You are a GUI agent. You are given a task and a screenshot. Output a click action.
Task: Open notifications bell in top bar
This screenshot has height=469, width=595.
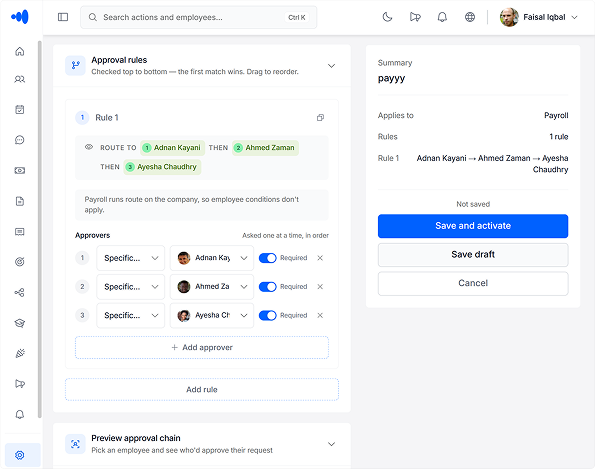442,17
